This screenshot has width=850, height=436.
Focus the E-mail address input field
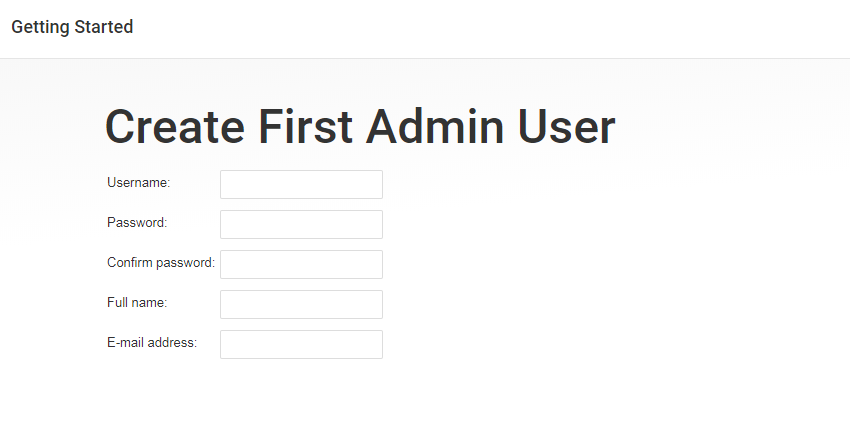pos(301,344)
